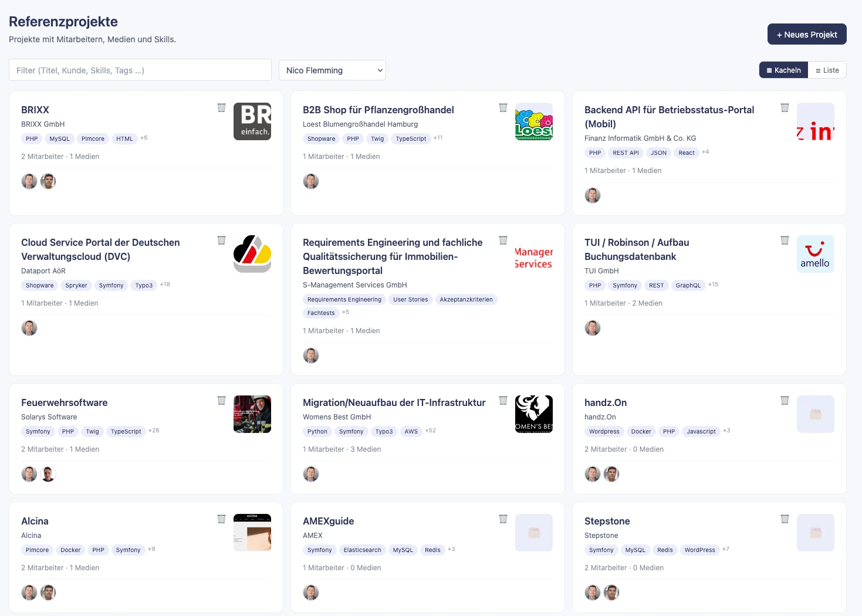Click second avatar on Stepstone card
The width and height of the screenshot is (862, 616).
(x=611, y=593)
